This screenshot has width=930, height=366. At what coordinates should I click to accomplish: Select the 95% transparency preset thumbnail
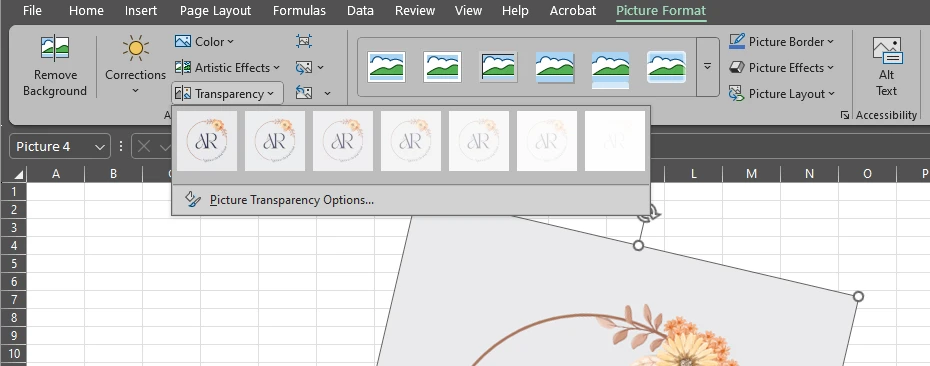coord(615,141)
